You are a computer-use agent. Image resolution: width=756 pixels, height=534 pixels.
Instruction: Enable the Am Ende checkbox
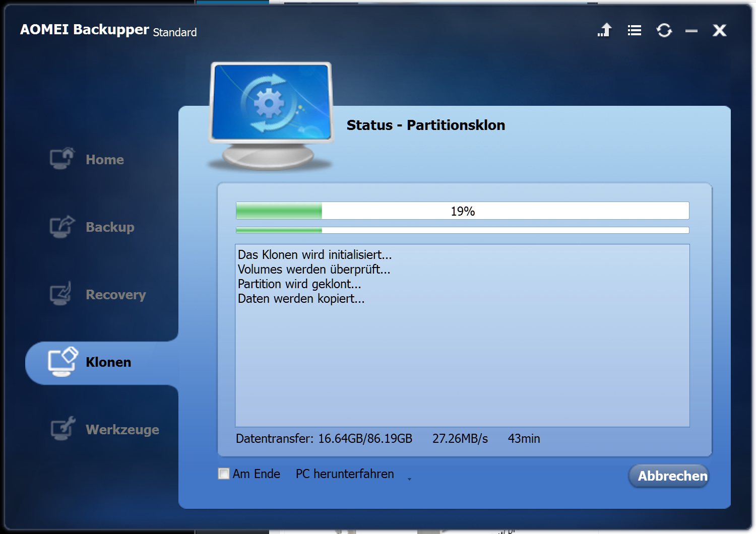click(223, 474)
